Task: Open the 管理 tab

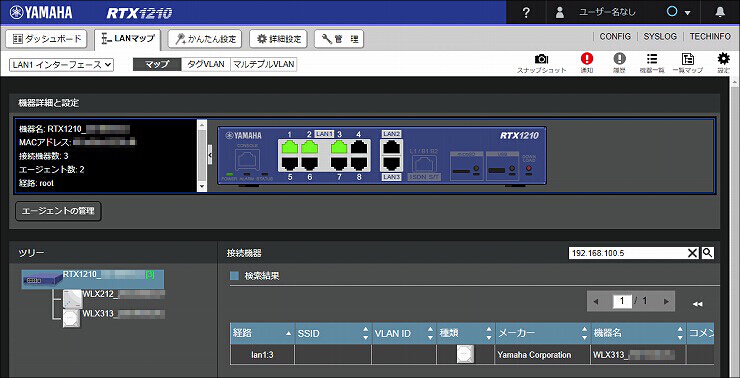Action: (339, 39)
